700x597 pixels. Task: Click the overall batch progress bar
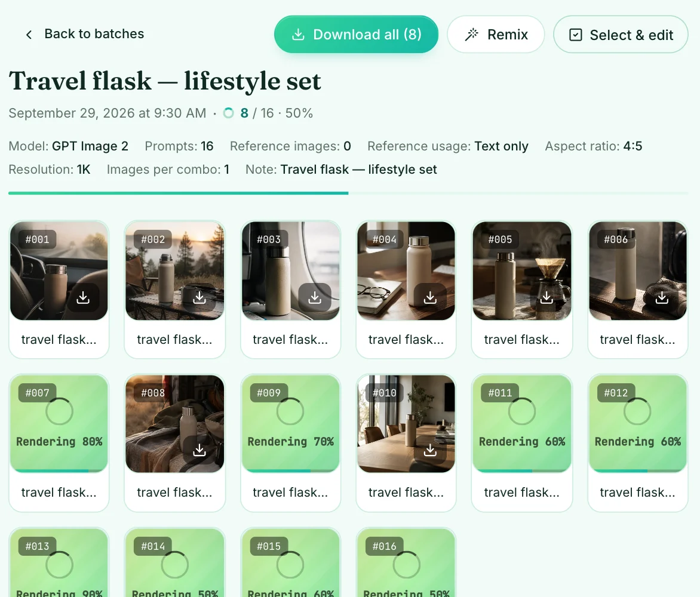tap(348, 193)
